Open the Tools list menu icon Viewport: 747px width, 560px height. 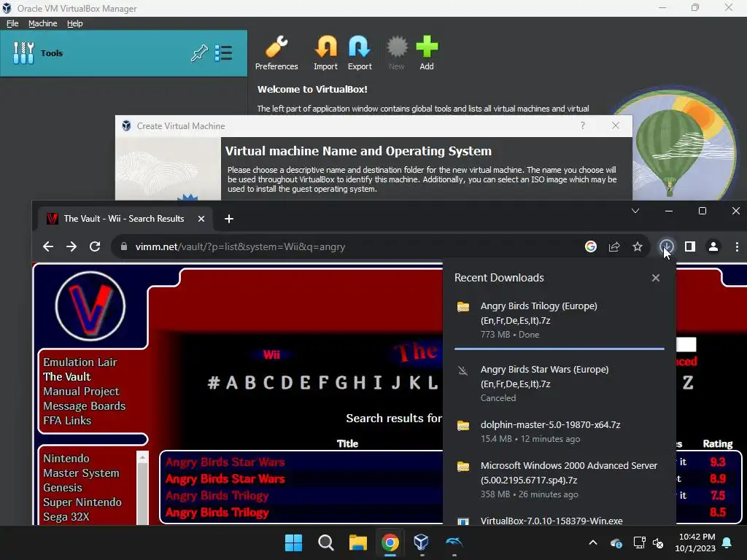click(x=223, y=52)
